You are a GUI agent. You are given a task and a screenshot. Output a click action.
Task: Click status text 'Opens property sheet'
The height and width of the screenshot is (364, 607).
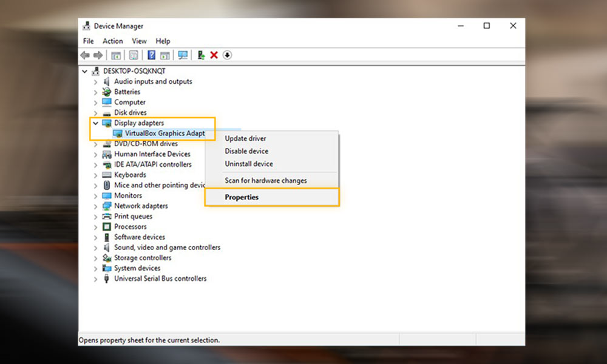pyautogui.click(x=149, y=340)
